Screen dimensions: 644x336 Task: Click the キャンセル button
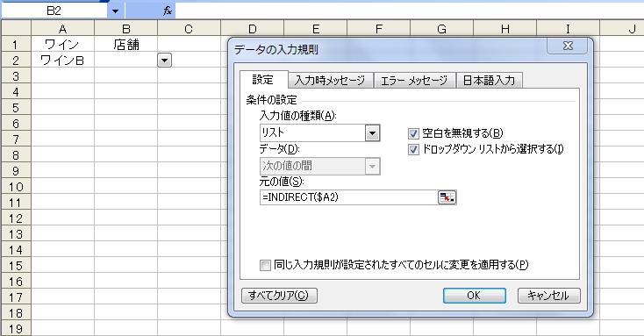[x=548, y=296]
